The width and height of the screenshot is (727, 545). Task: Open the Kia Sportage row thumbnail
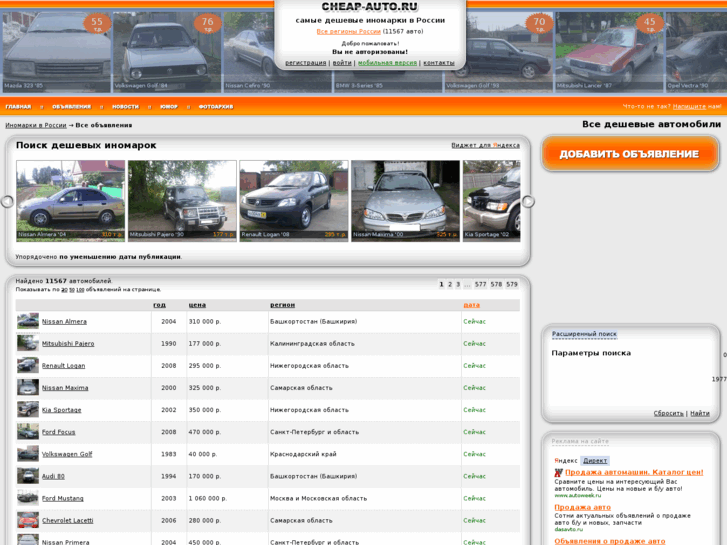(28, 410)
